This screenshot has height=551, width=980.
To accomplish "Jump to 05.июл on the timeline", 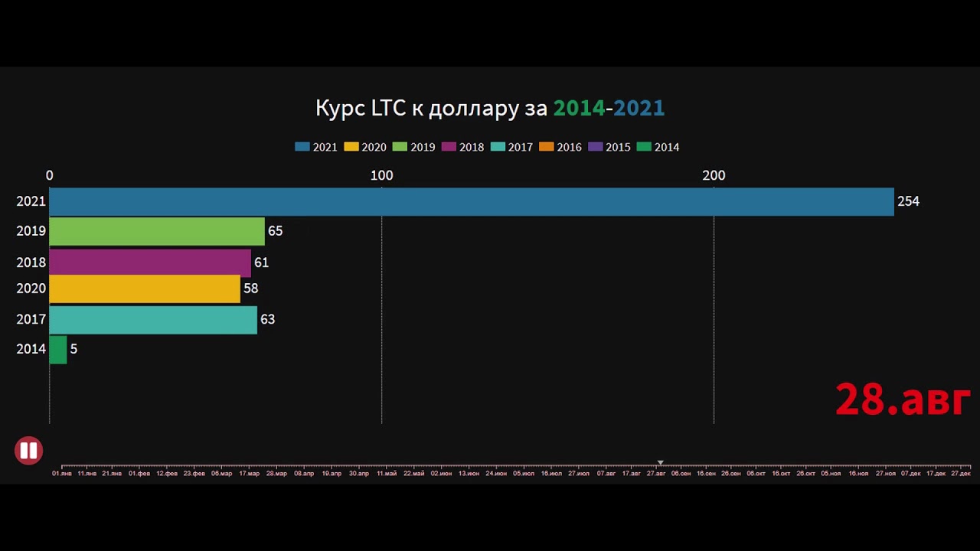I will pos(524,474).
